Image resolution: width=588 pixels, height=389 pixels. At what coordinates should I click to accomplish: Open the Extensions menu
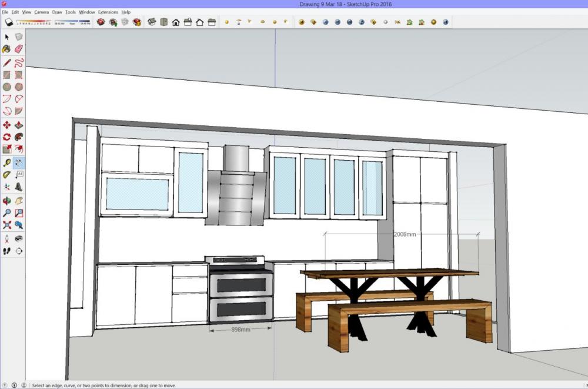point(108,12)
